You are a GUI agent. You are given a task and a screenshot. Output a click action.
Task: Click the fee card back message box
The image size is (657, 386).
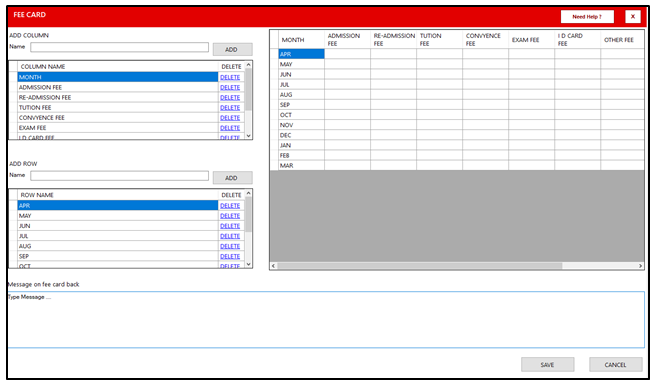click(x=326, y=319)
